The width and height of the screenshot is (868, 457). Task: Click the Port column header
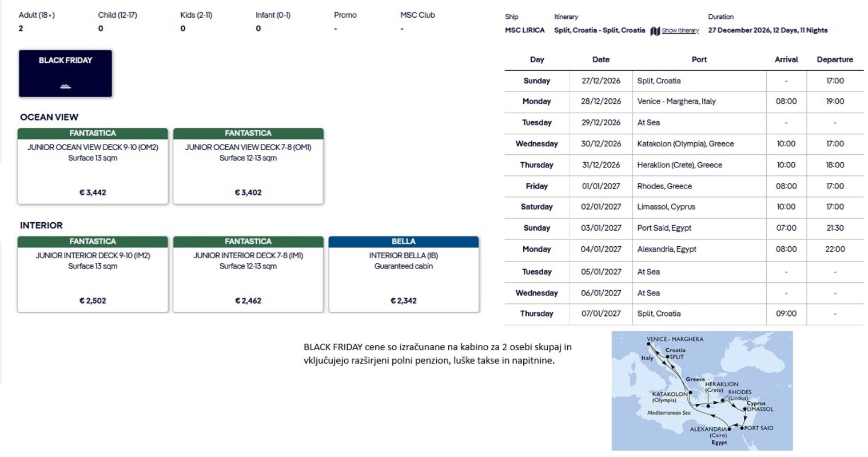point(699,59)
